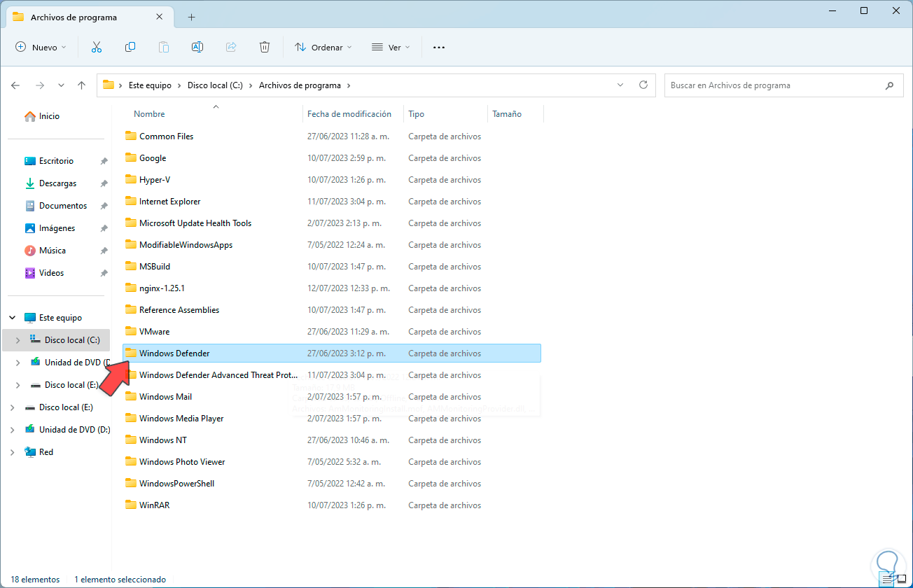
Task: Click the Inicio home icon
Action: coord(30,116)
